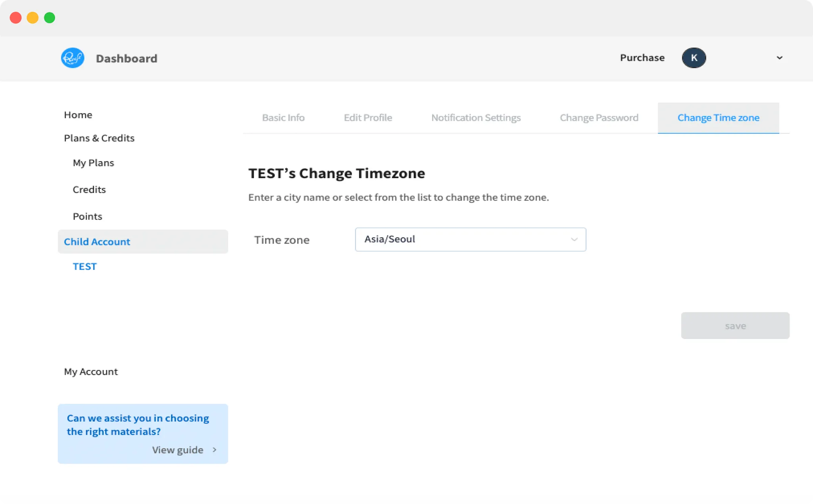Switch to the Basic Info tab
This screenshot has width=813, height=504.
[283, 118]
